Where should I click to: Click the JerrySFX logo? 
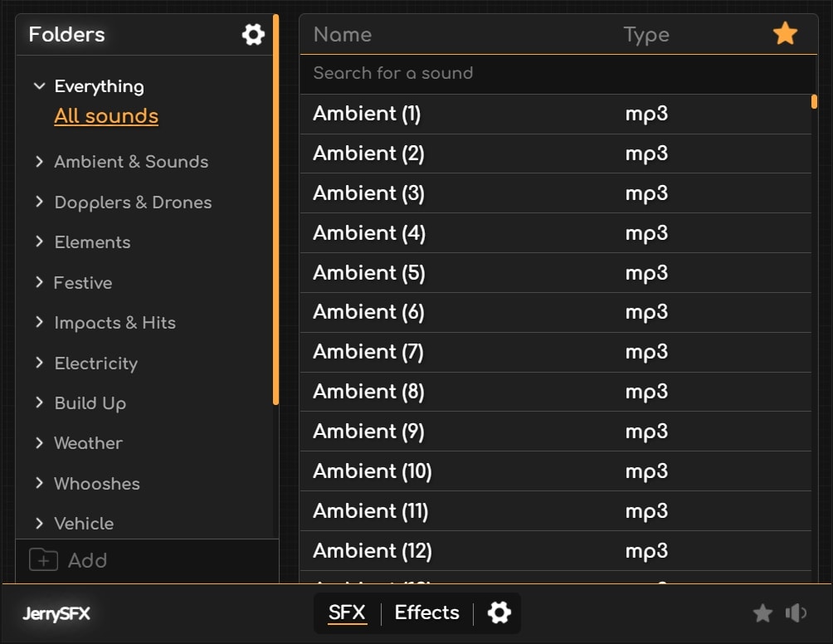click(56, 615)
